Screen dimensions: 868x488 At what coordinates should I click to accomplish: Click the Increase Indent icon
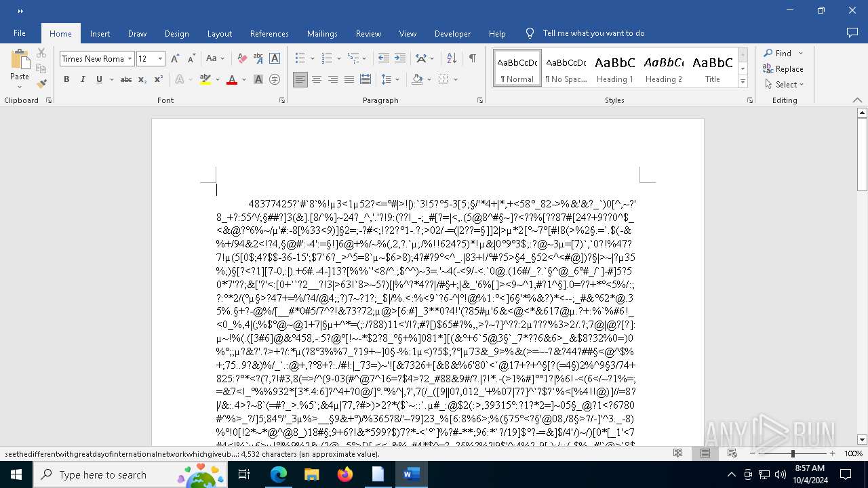[400, 59]
